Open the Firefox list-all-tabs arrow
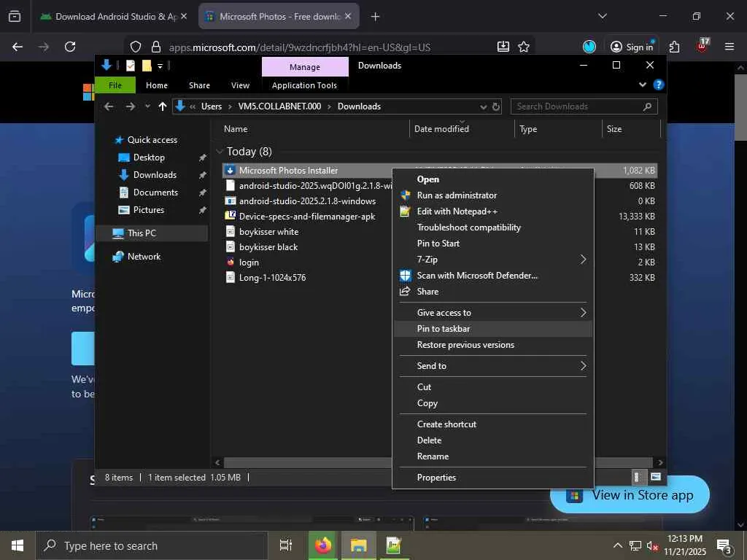The width and height of the screenshot is (747, 560). (602, 16)
